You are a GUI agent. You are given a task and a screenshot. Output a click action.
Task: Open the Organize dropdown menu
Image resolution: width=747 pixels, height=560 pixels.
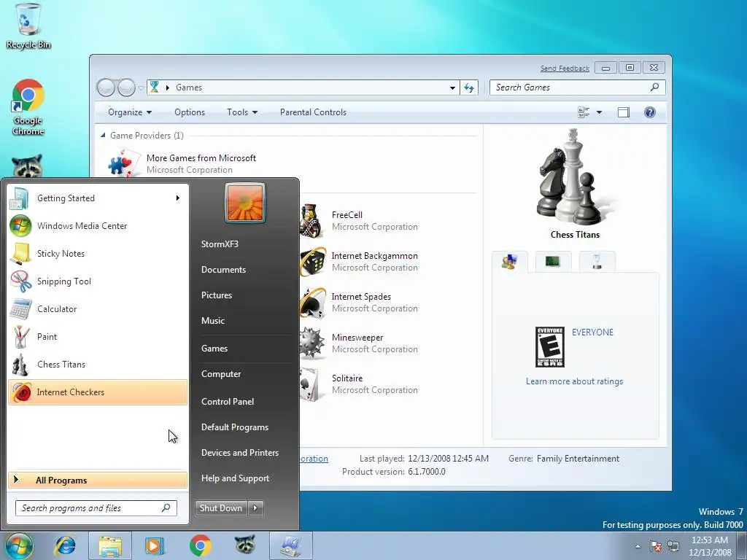point(130,112)
